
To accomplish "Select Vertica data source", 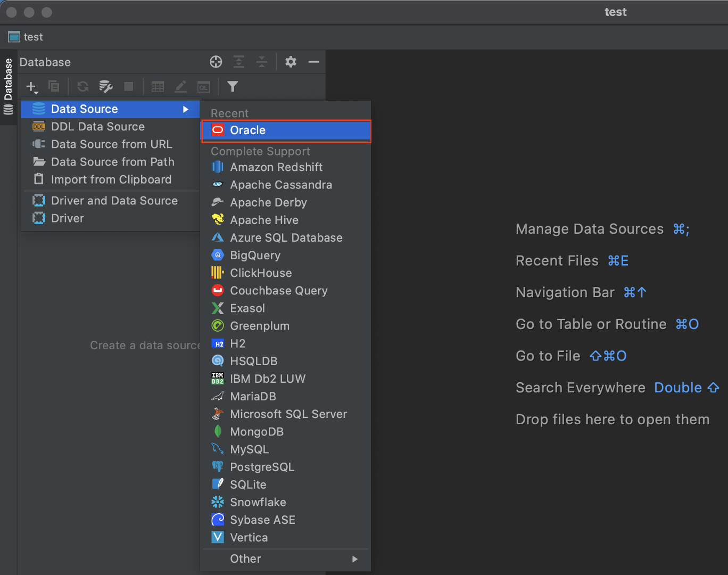I will click(286, 537).
